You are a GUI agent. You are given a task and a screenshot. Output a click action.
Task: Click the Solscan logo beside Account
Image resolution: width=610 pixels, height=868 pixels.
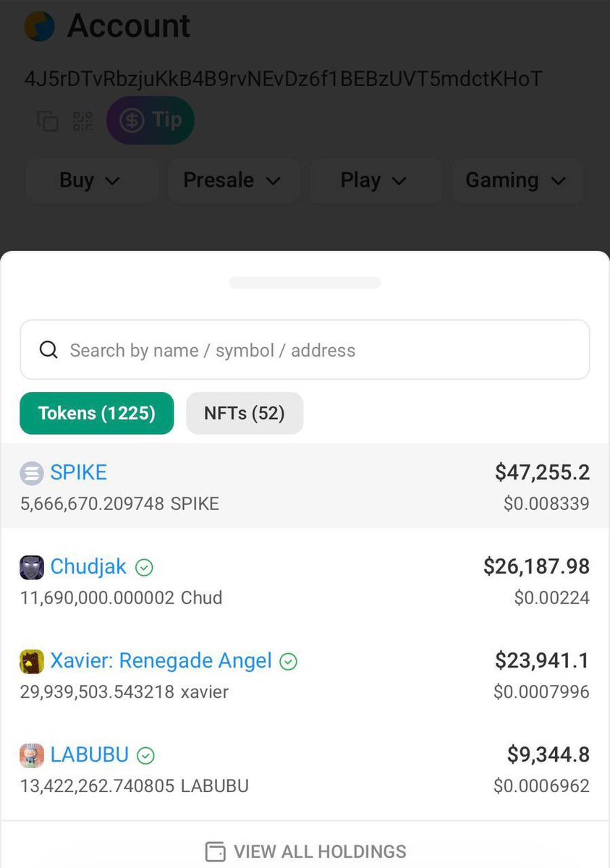(39, 26)
